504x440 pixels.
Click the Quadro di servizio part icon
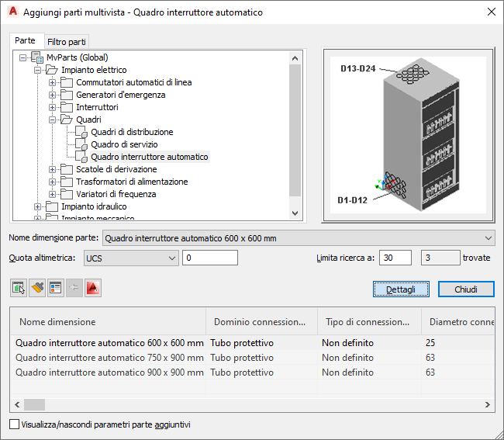tap(81, 144)
